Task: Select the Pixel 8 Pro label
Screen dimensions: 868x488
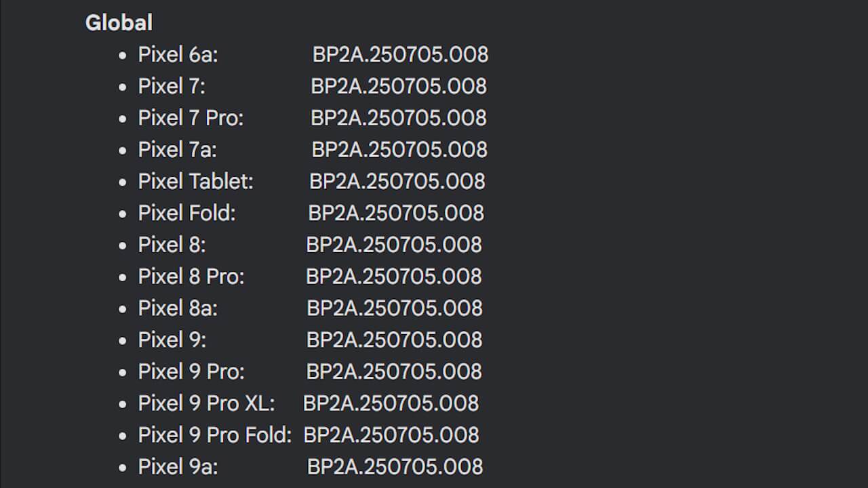Action: 191,277
